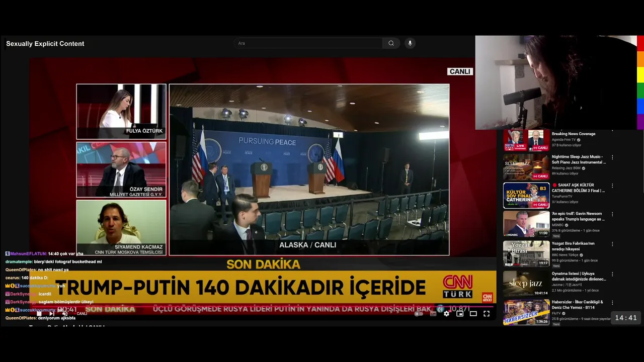This screenshot has height=362, width=644.
Task: Open the Habersizler 1:36:26 thumbnail
Action: point(526,312)
